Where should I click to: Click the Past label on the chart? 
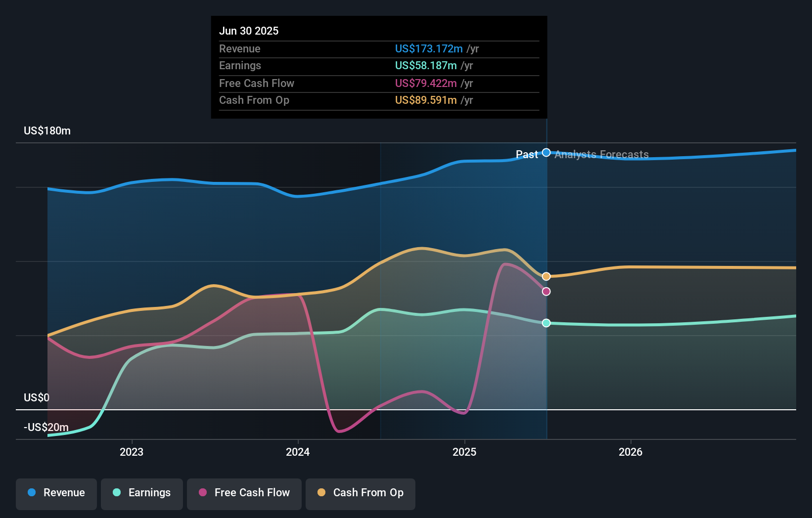click(527, 155)
